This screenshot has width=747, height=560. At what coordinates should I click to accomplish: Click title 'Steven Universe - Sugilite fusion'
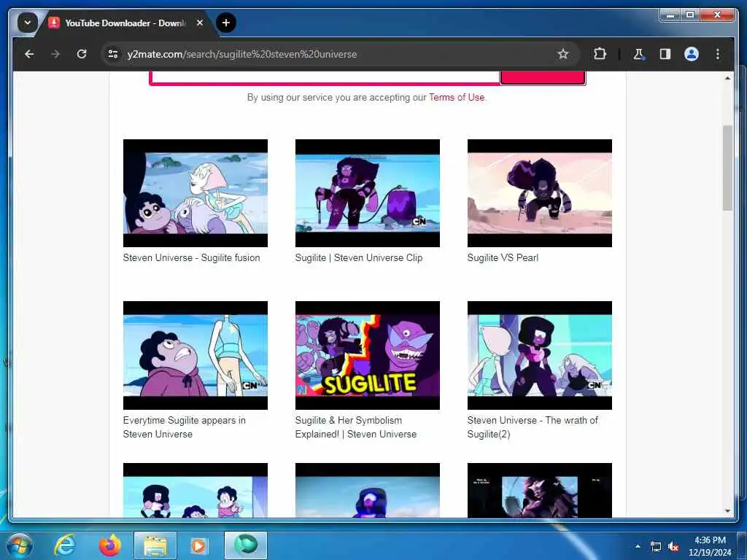coord(192,257)
